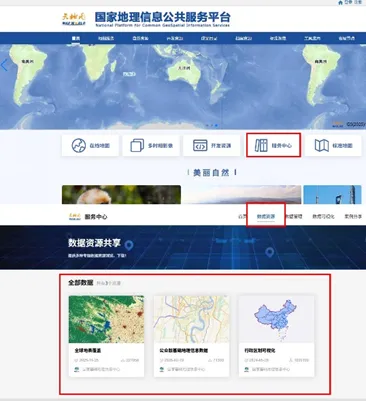Image resolution: width=366 pixels, height=401 pixels.
Task: Click the download count icon on 全球地表覆盖 card
Action: pos(123,360)
